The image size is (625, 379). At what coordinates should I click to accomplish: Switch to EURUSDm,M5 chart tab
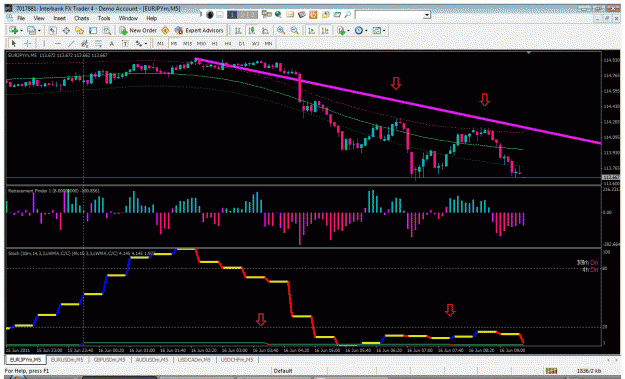[67, 360]
